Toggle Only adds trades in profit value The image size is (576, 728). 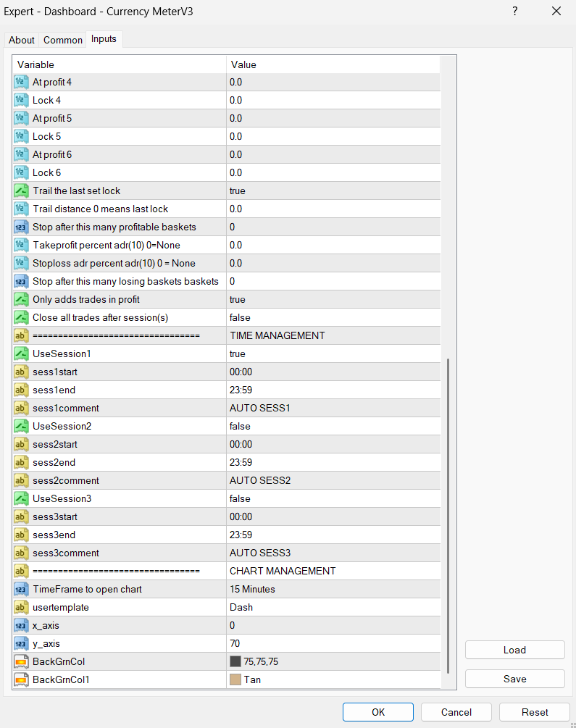coord(333,299)
